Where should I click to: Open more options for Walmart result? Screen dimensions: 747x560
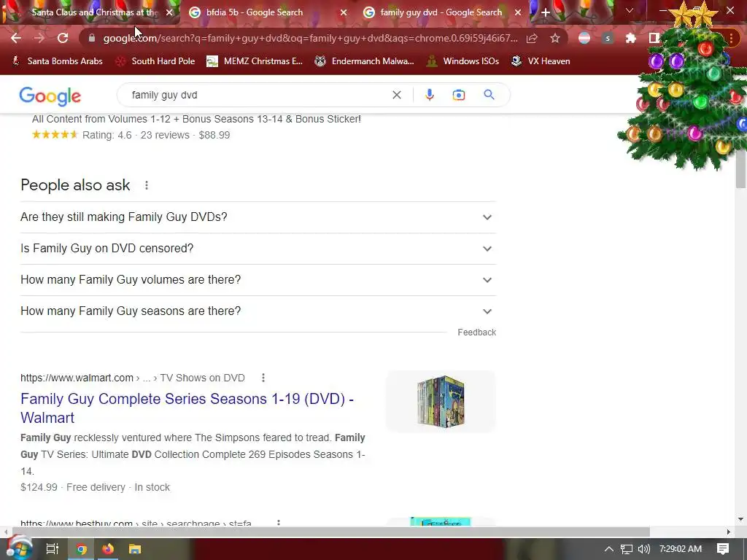263,378
